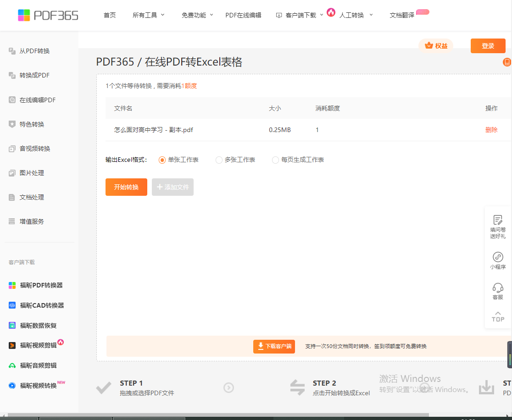
Task: Select 单张工作表 output format
Action: pyautogui.click(x=162, y=160)
